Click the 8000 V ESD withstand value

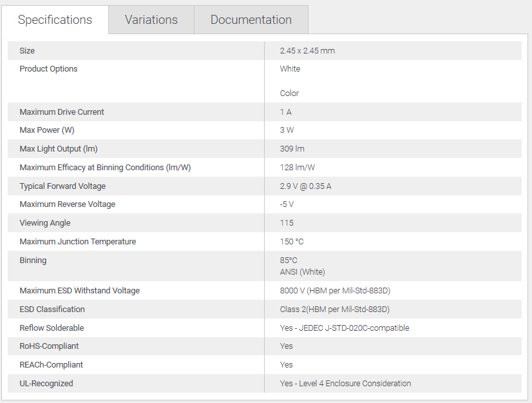point(335,291)
